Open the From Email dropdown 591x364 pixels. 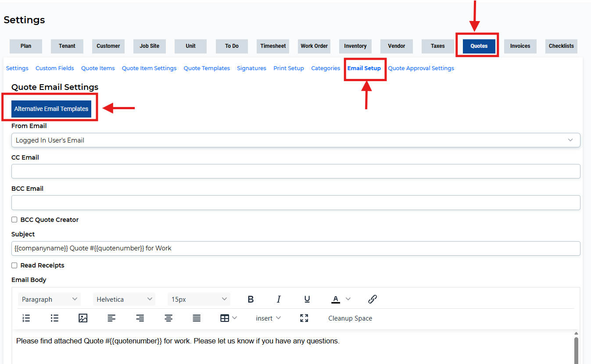[x=296, y=140]
